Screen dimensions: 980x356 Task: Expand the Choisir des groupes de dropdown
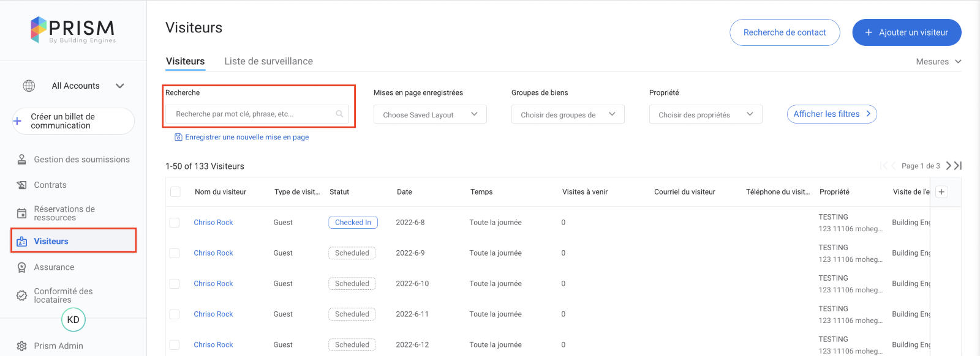click(568, 114)
